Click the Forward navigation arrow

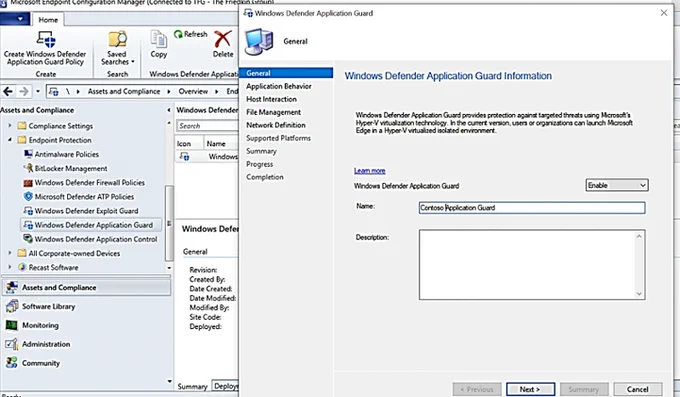[x=24, y=92]
